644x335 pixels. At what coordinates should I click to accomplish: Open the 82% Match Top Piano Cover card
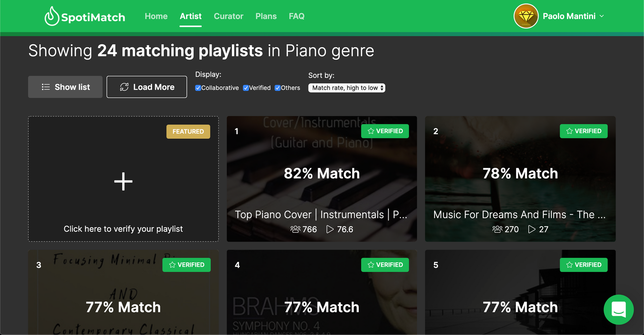(x=322, y=179)
